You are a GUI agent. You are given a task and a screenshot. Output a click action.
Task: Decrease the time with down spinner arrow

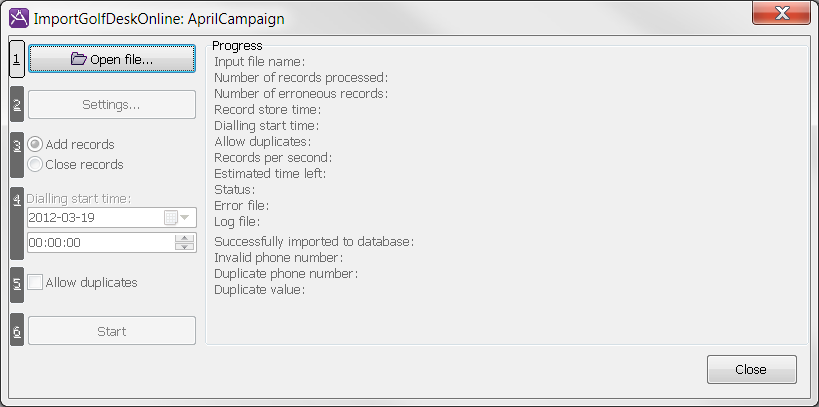(x=185, y=247)
